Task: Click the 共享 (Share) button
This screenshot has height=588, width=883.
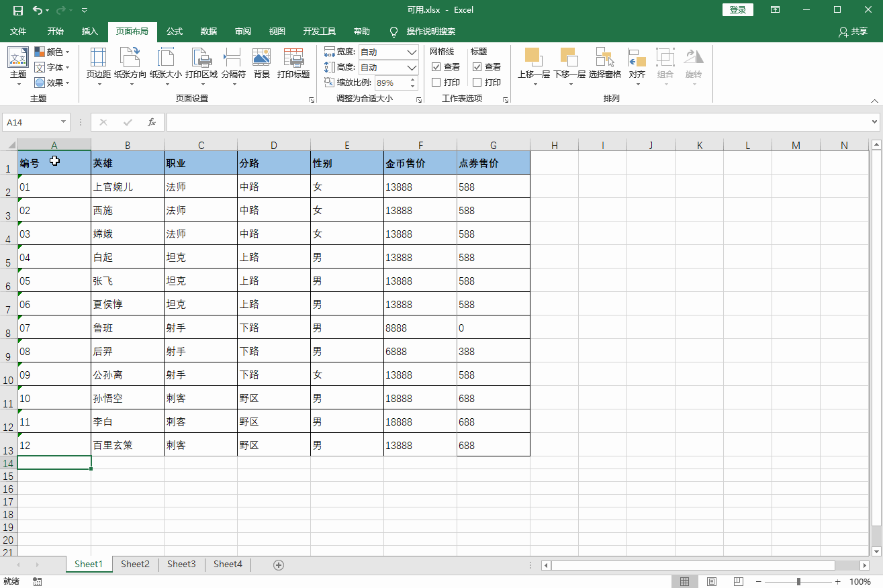Action: (855, 32)
